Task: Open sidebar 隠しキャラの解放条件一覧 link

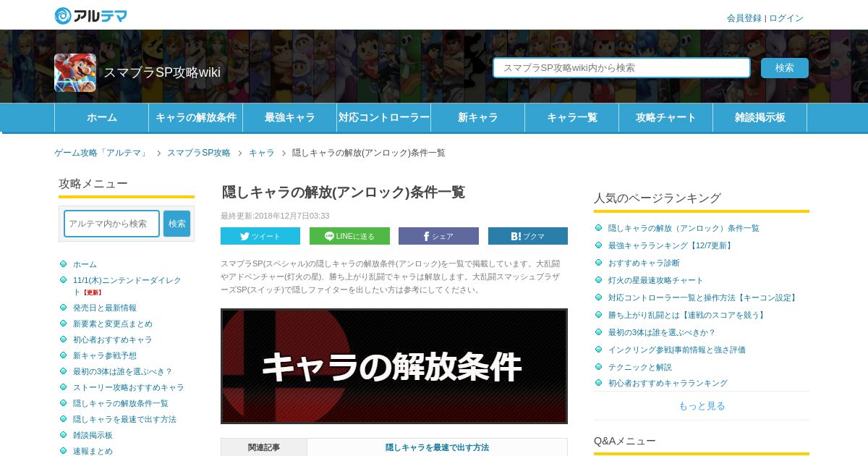Action: click(121, 403)
